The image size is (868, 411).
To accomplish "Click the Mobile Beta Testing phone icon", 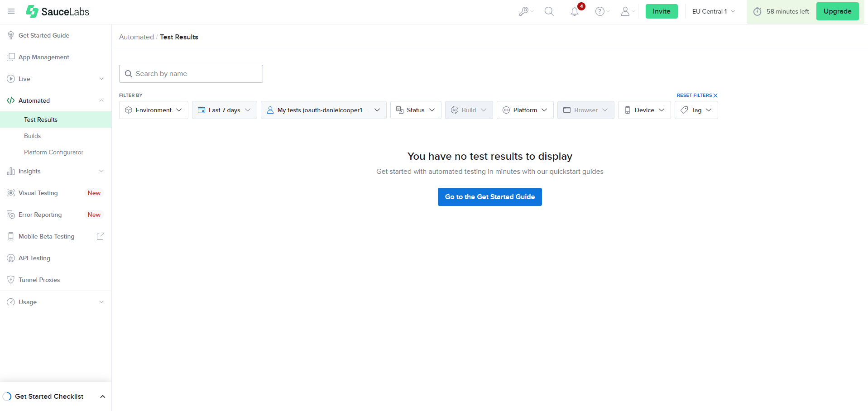I will click(x=11, y=236).
